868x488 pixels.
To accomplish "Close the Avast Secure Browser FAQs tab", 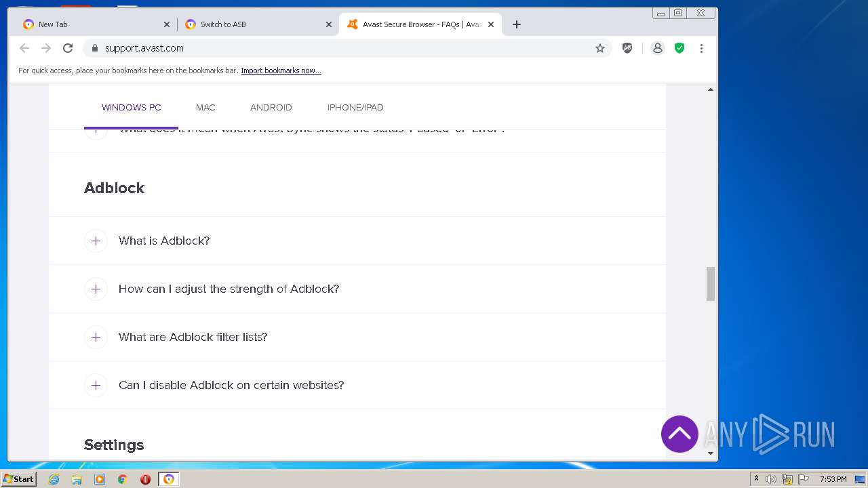I will [491, 24].
